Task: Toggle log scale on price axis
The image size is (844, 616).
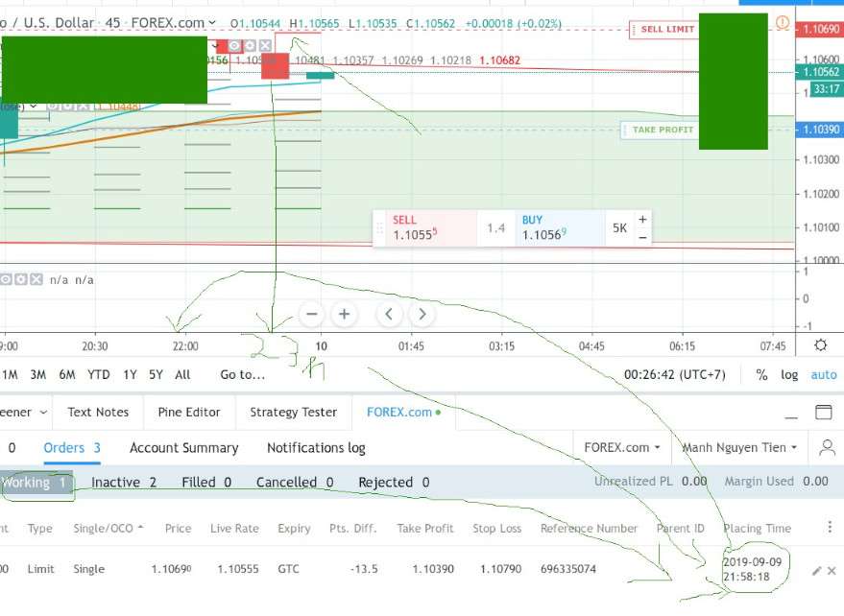Action: 789,375
